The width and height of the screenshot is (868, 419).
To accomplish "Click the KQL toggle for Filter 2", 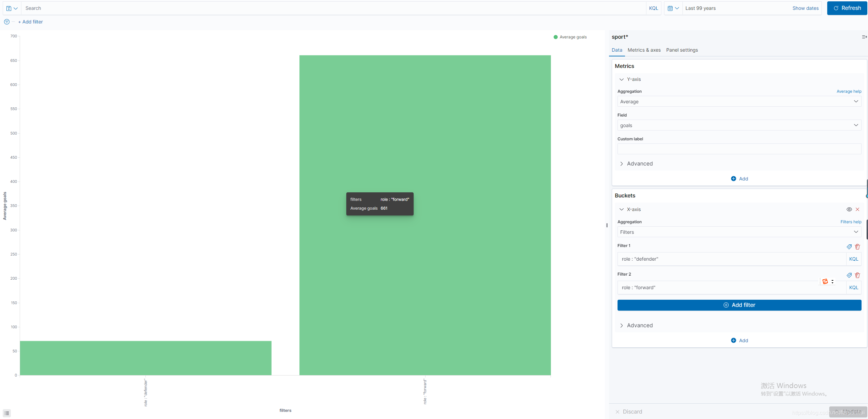I will [854, 287].
